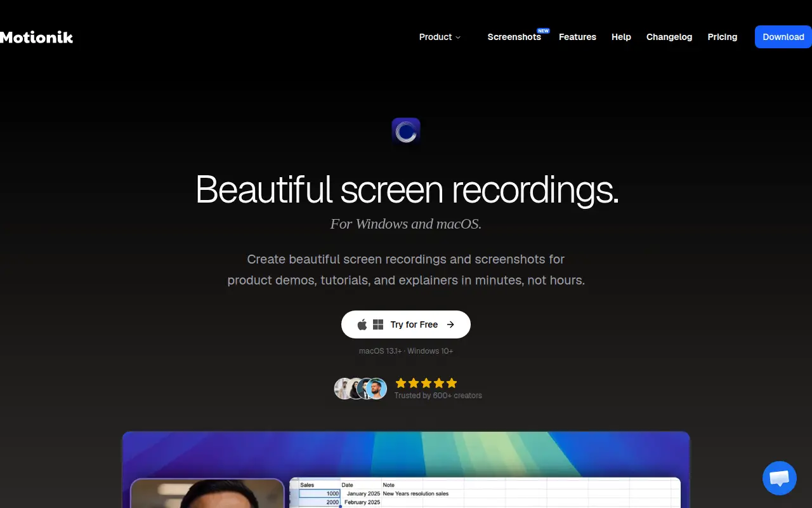The width and height of the screenshot is (812, 508).
Task: Click the five-star rating
Action: [x=426, y=383]
